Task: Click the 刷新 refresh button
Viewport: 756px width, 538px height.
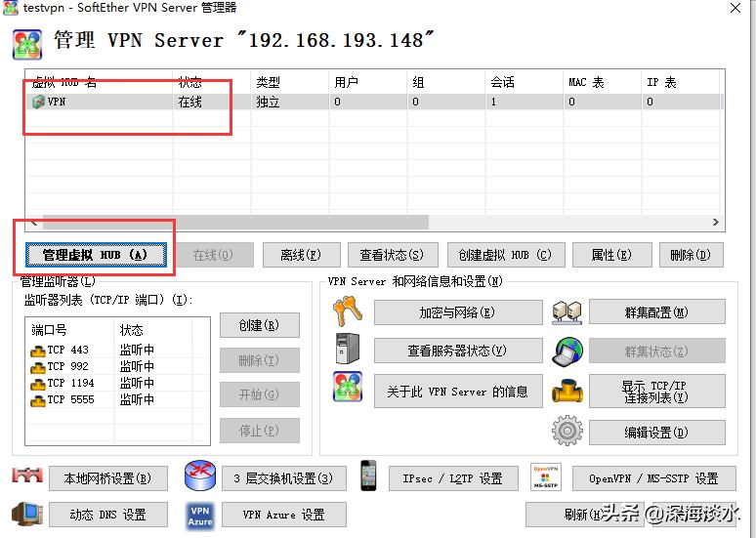Action: pyautogui.click(x=584, y=515)
